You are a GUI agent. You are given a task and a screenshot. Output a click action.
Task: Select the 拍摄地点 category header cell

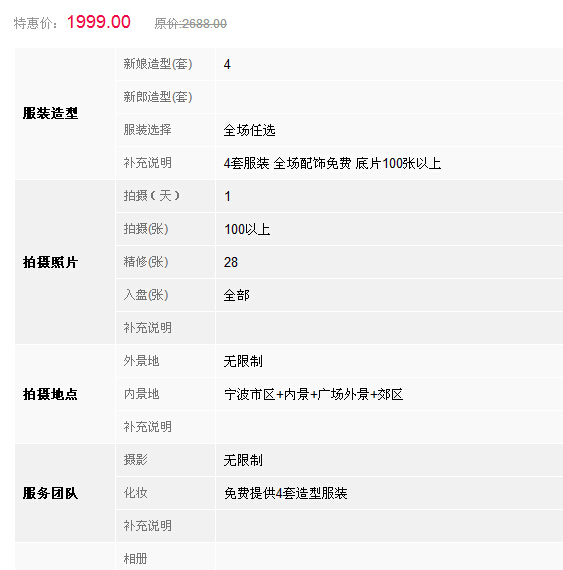[65, 394]
